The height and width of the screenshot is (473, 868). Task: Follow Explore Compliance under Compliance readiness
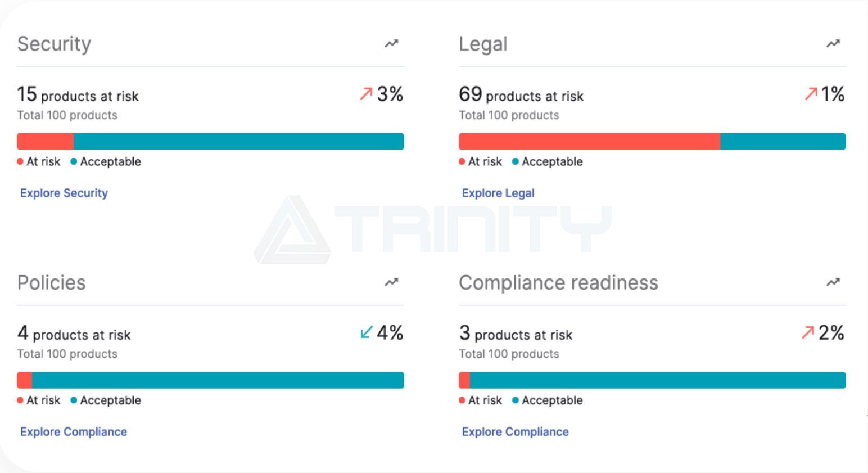pyautogui.click(x=516, y=431)
